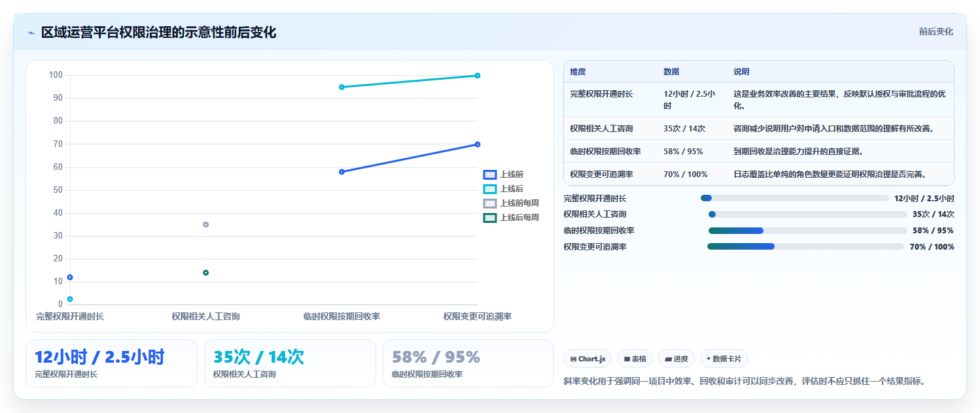Toggle the 上线前每周 legend swatch
Image resolution: width=980 pixels, height=413 pixels.
490,203
